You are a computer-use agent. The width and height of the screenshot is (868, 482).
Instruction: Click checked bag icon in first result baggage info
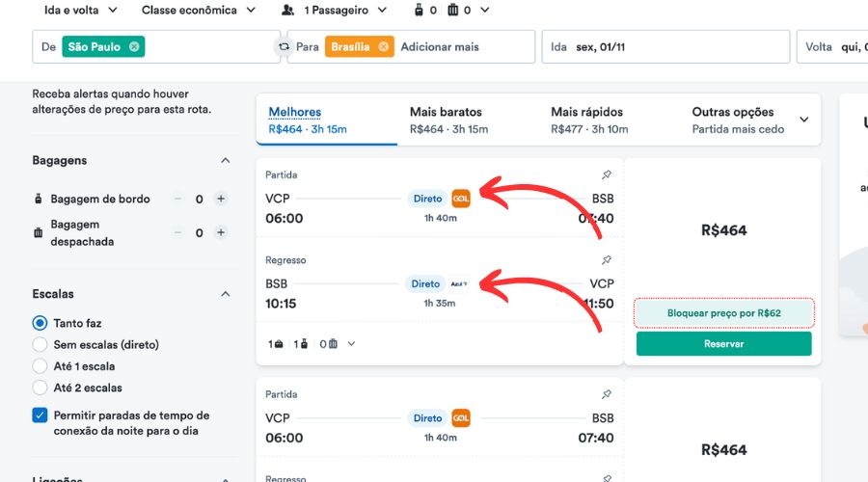point(333,344)
